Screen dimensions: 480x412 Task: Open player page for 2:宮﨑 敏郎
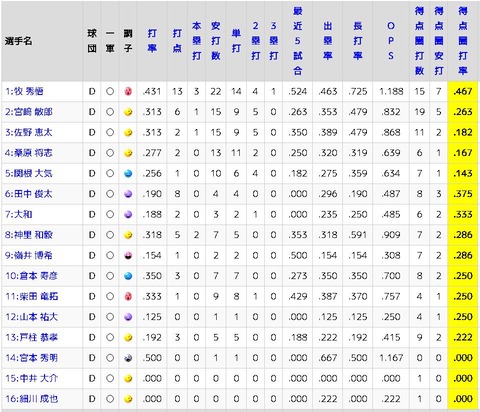coord(29,112)
